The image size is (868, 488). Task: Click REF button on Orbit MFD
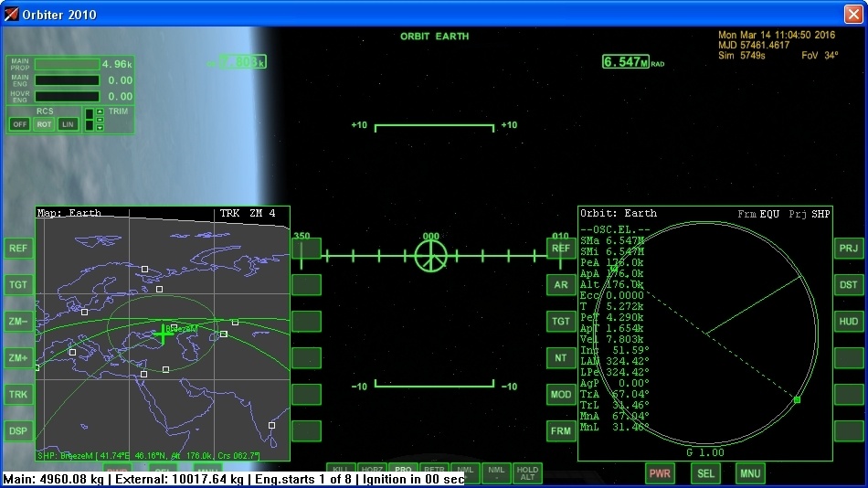[x=561, y=249]
